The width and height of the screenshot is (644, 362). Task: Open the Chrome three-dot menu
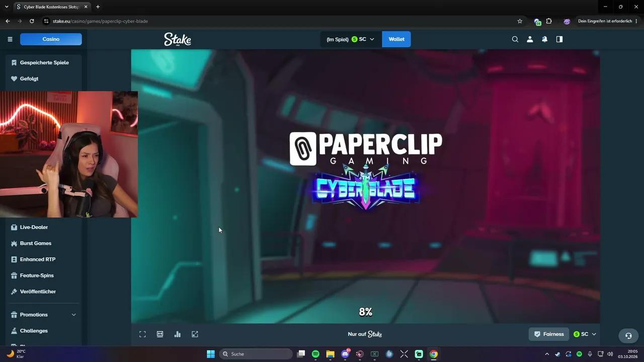636,21
